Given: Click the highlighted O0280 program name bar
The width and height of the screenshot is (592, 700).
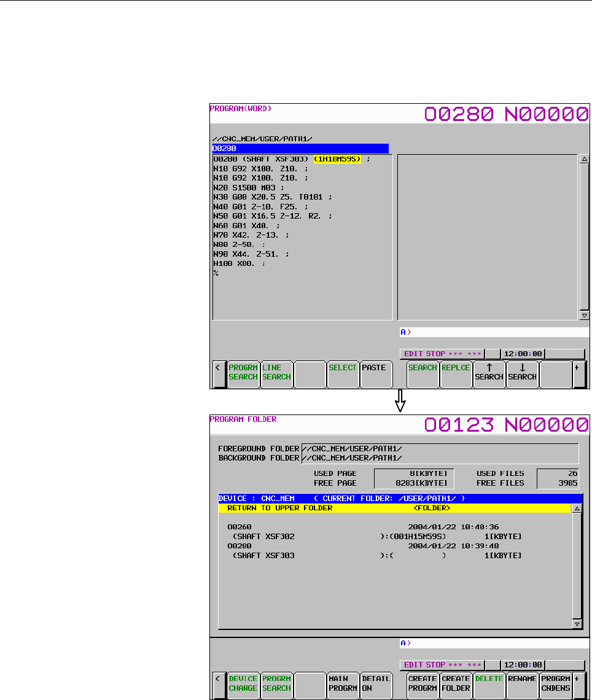Looking at the screenshot, I should point(300,148).
